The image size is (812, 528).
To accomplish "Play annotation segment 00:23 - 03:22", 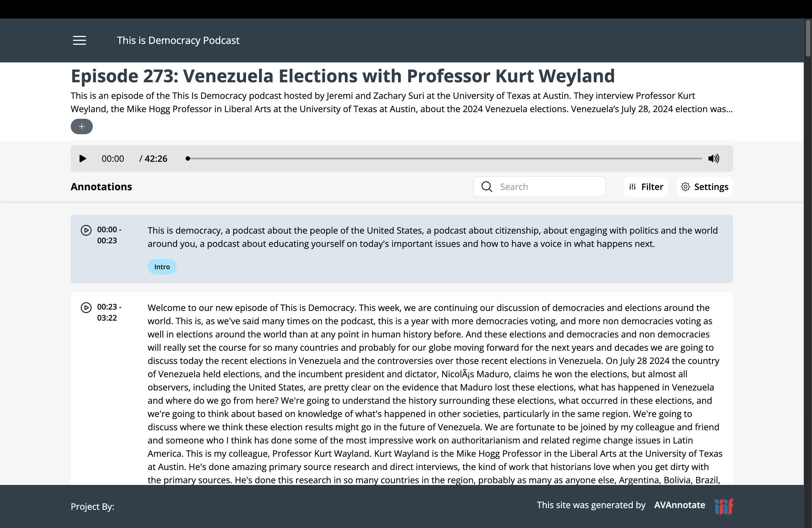I will [86, 308].
